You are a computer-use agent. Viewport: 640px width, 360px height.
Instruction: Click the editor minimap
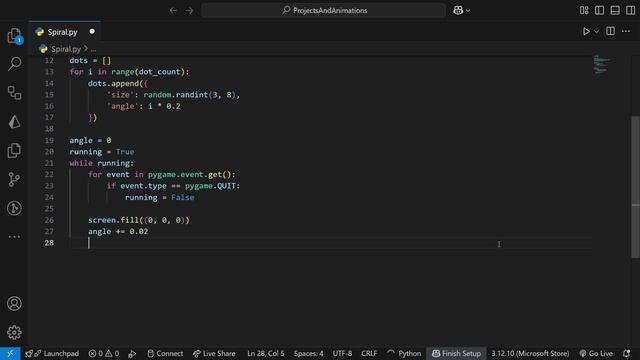pyautogui.click(x=601, y=65)
